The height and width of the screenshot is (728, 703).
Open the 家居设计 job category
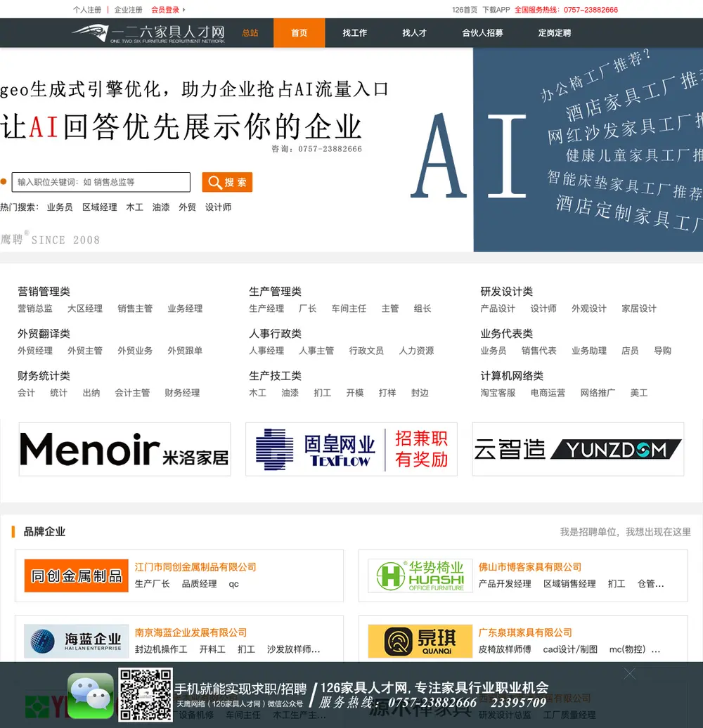[x=639, y=308]
